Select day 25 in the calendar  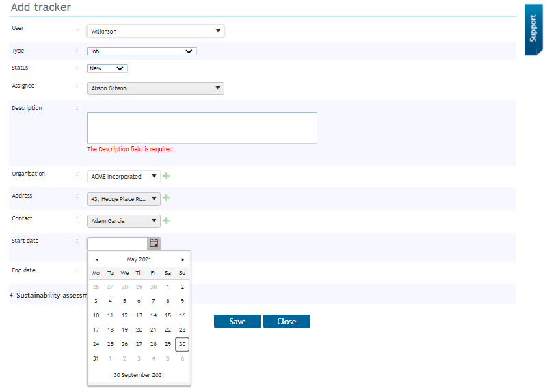pos(110,344)
